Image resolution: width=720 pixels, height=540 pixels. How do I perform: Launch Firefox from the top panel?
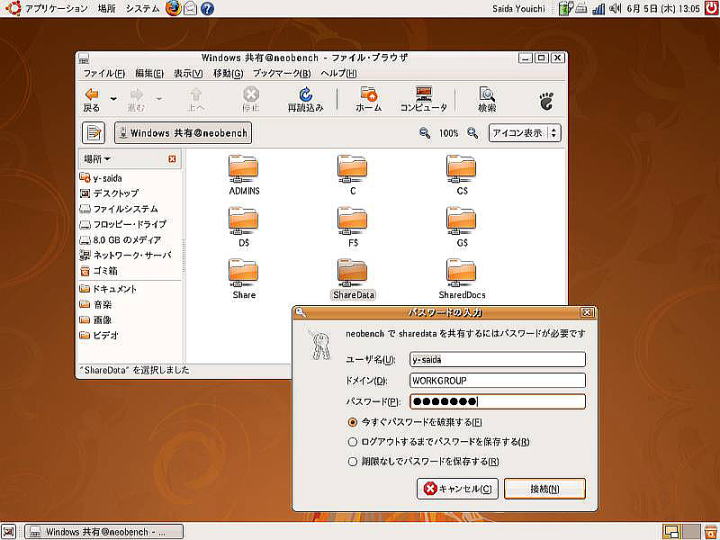tap(173, 8)
